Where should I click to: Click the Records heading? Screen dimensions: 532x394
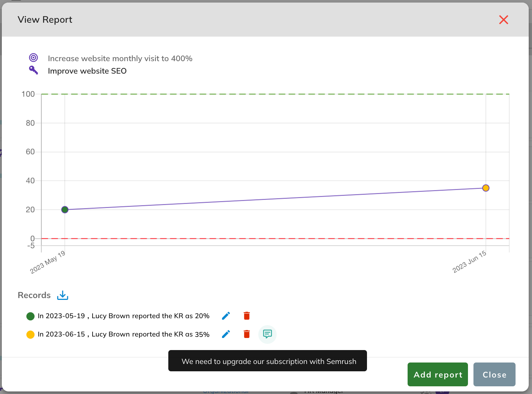tap(34, 295)
